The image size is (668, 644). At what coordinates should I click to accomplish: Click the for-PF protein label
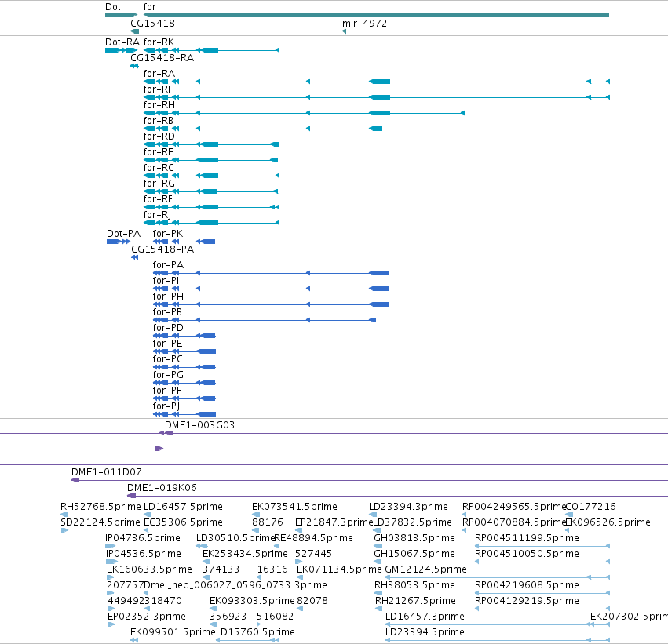pyautogui.click(x=167, y=391)
